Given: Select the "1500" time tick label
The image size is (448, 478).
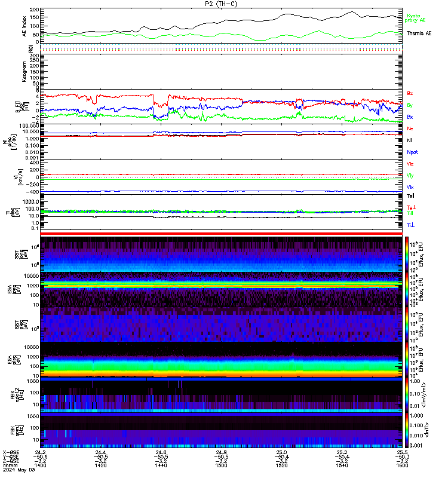Looking at the screenshot, I should [221, 465].
